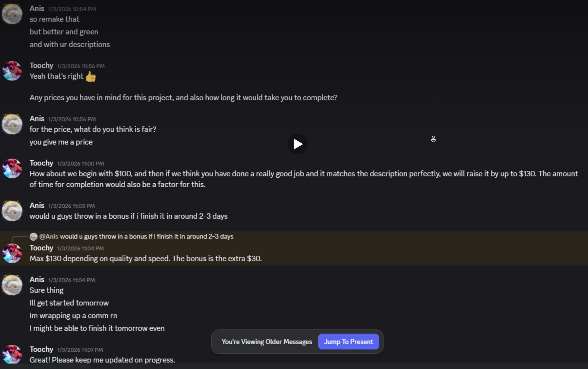This screenshot has width=588, height=369.
Task: Click the Anis username above 'Sure thing'
Action: click(37, 280)
